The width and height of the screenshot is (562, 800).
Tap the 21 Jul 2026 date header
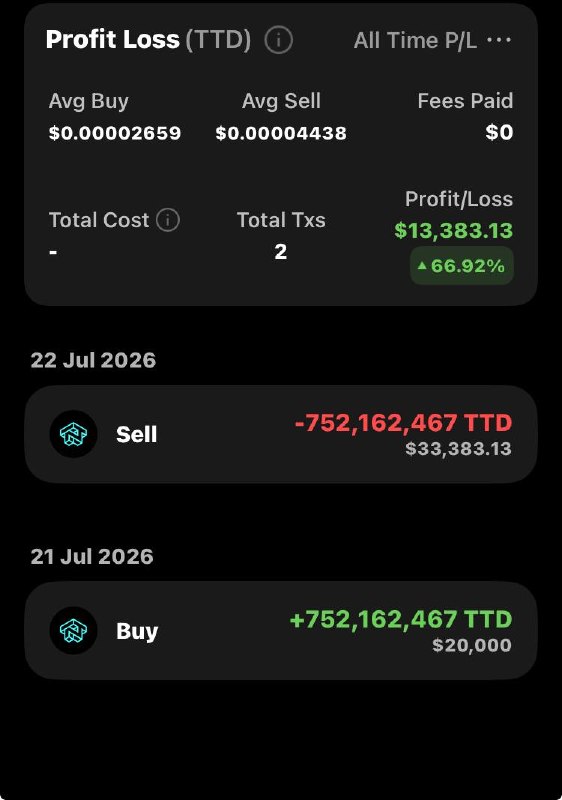coord(92,557)
